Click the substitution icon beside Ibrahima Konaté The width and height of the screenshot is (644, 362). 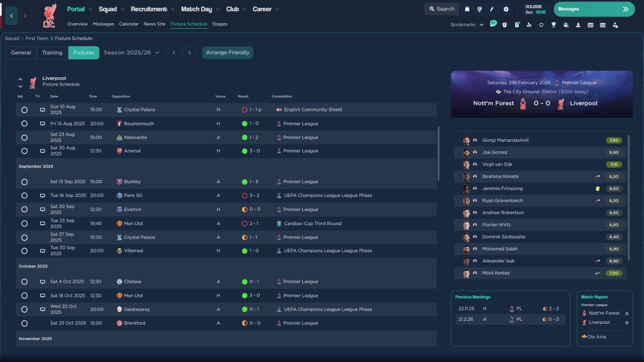[598, 176]
